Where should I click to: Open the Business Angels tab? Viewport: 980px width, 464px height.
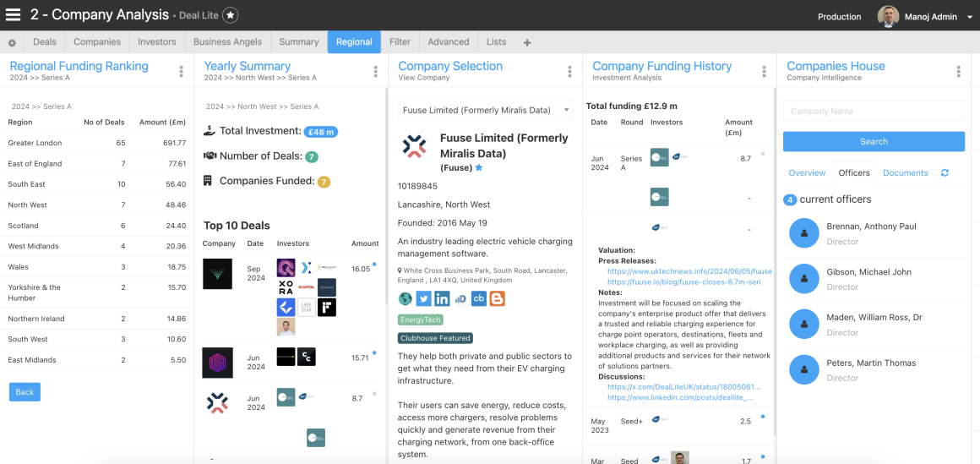click(x=227, y=42)
